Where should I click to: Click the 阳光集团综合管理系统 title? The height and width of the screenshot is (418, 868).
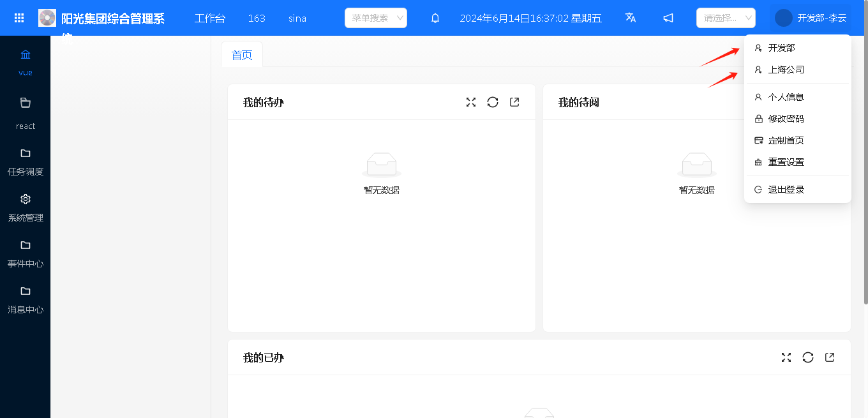[113, 19]
